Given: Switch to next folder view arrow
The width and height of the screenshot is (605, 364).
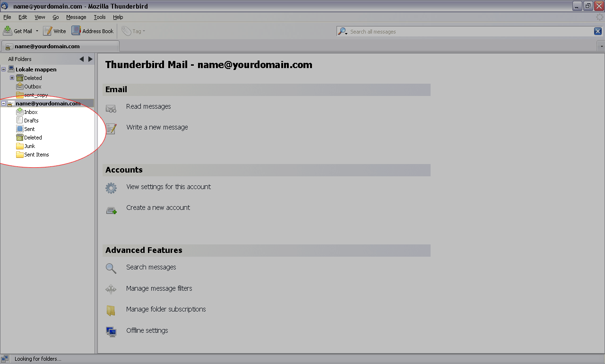Looking at the screenshot, I should [90, 59].
